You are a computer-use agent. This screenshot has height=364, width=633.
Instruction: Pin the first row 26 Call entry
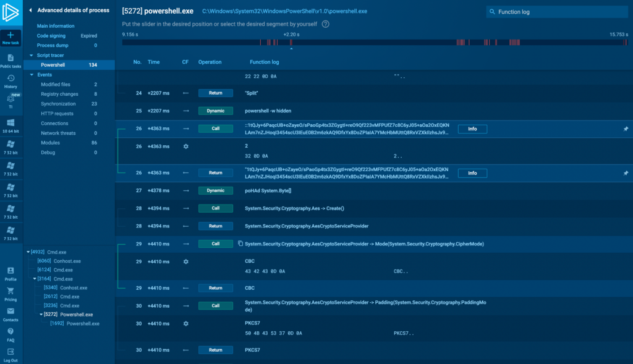626,129
